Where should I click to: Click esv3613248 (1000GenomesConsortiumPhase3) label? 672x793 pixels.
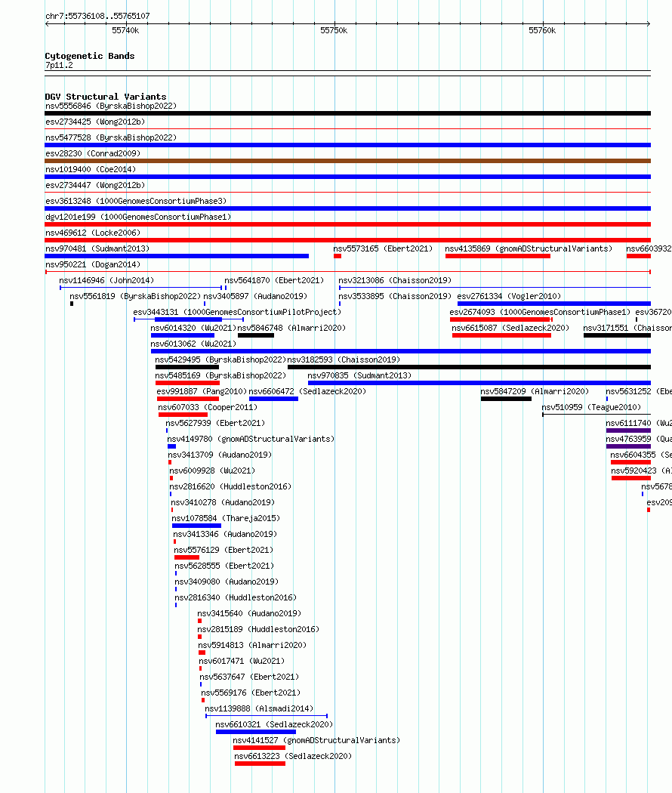(x=136, y=202)
